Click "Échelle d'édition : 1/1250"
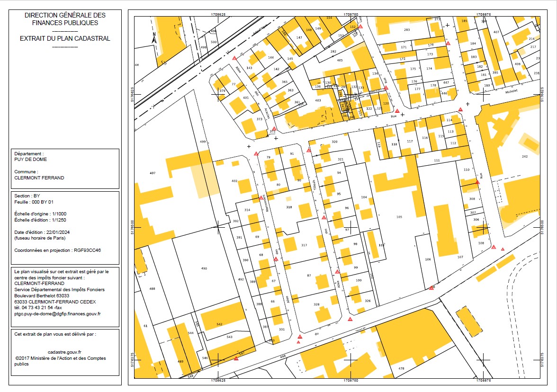Screen dimensions: 557x392 coord(40,220)
